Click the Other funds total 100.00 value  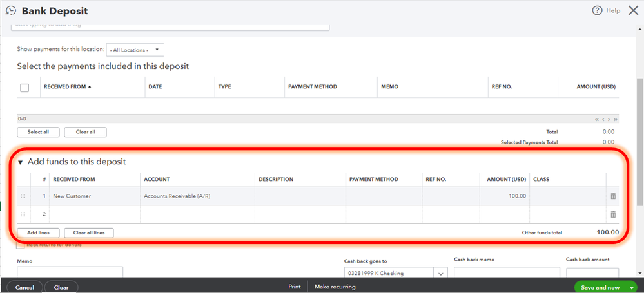[x=607, y=232]
